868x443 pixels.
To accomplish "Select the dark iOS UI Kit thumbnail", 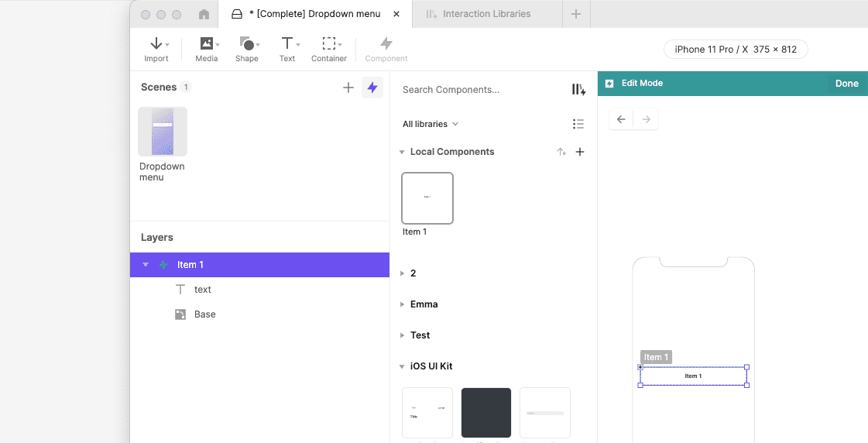I will 486,413.
